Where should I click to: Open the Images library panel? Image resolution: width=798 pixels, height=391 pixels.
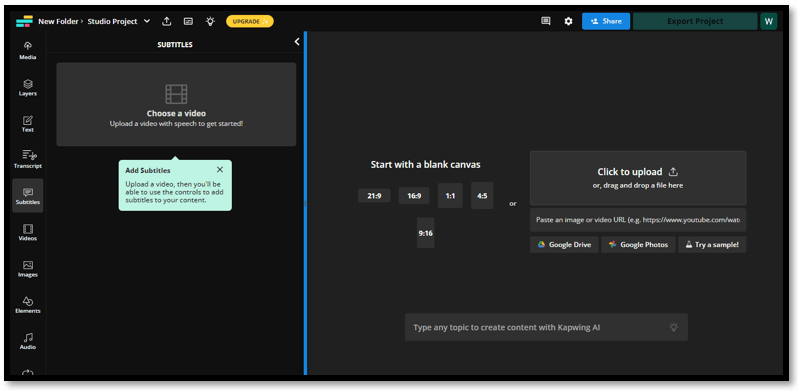(27, 268)
